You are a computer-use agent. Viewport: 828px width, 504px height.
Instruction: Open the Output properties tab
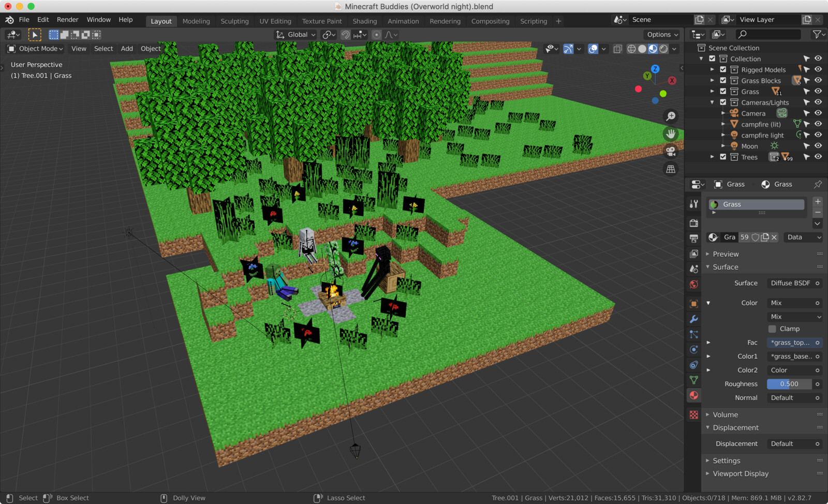point(694,239)
